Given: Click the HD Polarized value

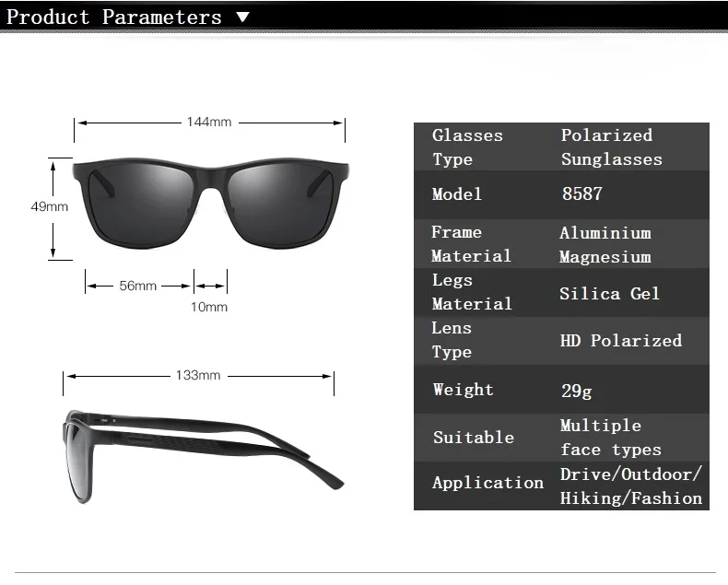Looking at the screenshot, I should (x=621, y=341).
